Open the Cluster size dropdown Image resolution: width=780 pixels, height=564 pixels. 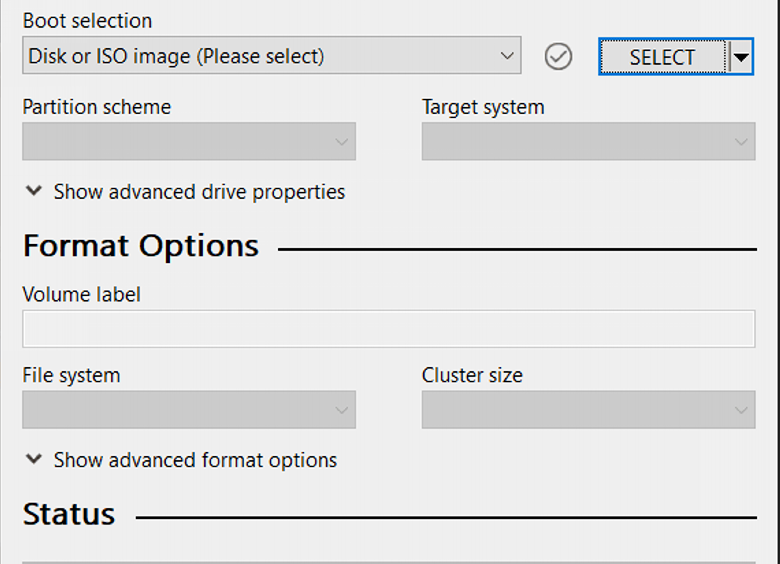coord(588,410)
